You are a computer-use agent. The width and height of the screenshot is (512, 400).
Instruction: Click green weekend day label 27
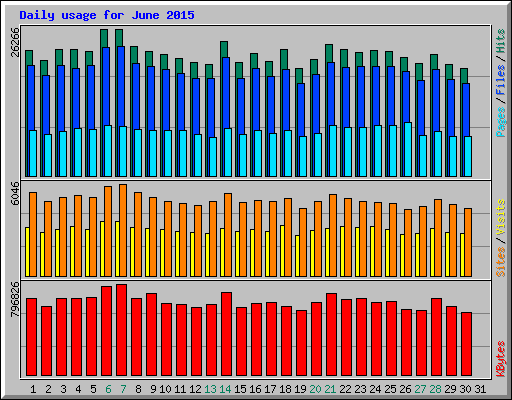(420, 389)
